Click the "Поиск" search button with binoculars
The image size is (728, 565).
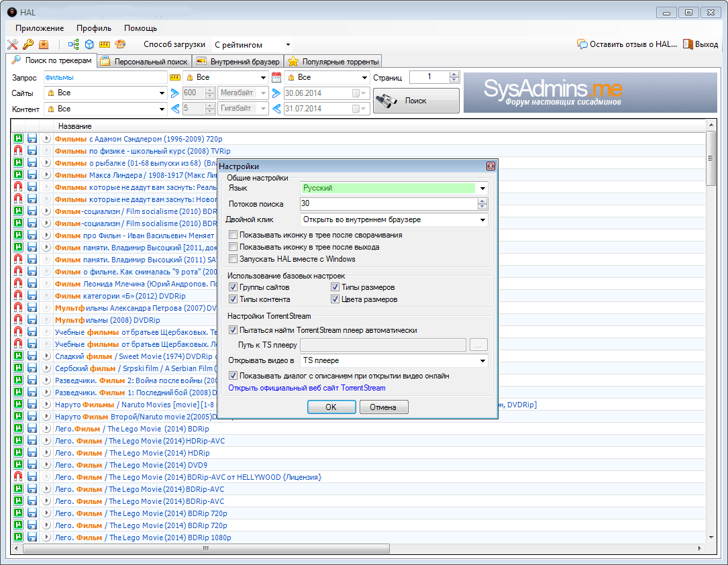click(416, 101)
